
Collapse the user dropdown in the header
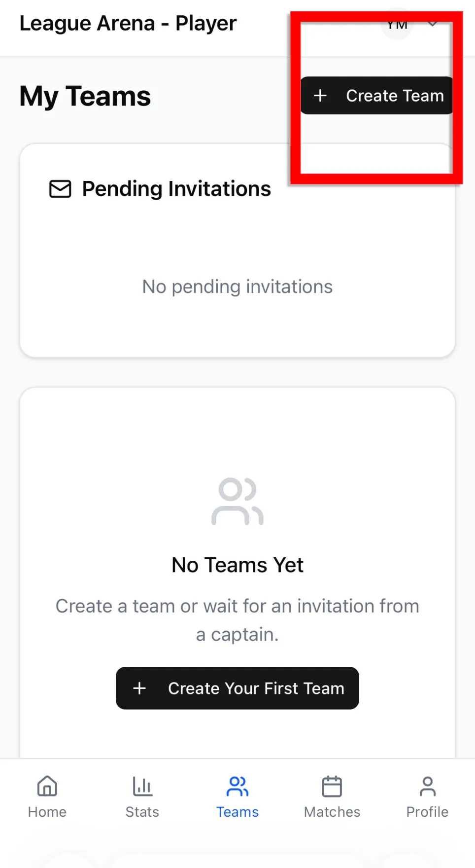point(432,23)
